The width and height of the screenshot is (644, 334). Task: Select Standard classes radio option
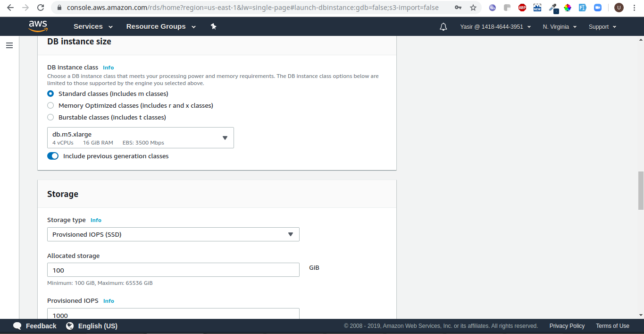tap(50, 94)
